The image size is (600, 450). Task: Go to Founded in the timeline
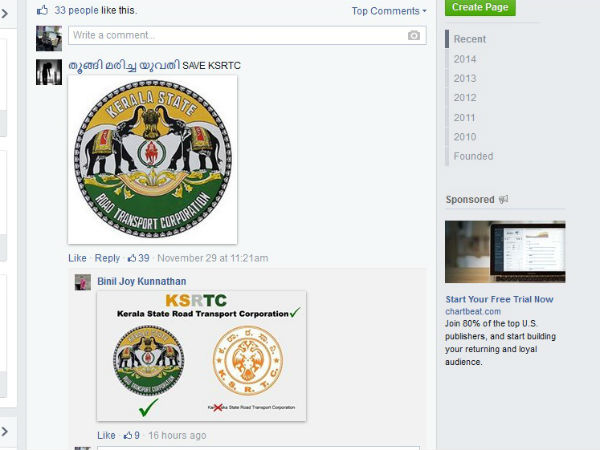[473, 156]
